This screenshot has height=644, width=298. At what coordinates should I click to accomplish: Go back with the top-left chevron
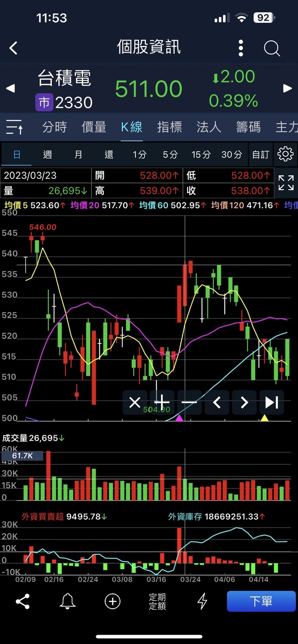[14, 48]
